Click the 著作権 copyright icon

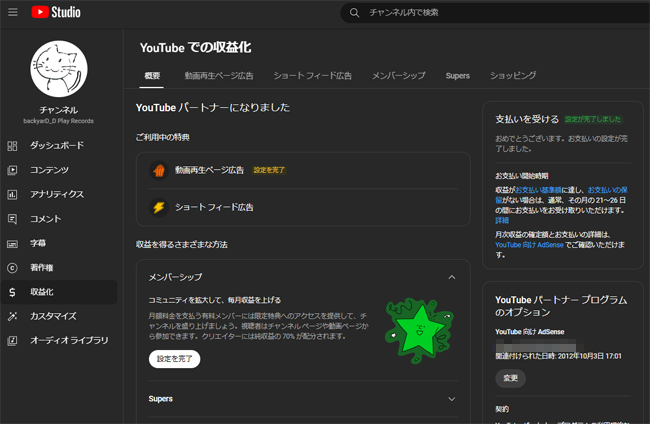click(x=12, y=268)
